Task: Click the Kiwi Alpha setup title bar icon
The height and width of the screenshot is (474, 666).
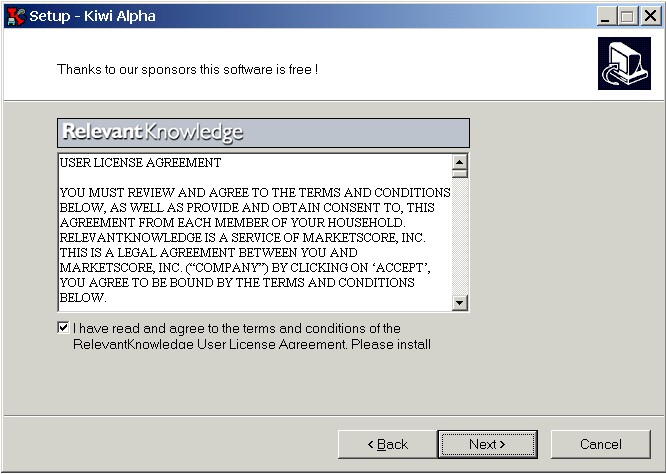Action: pos(16,16)
